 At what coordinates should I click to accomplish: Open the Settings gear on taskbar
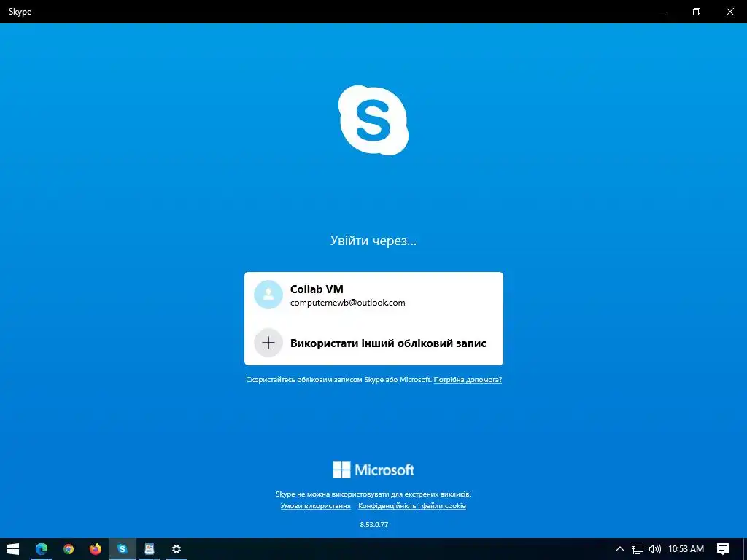[x=177, y=549]
